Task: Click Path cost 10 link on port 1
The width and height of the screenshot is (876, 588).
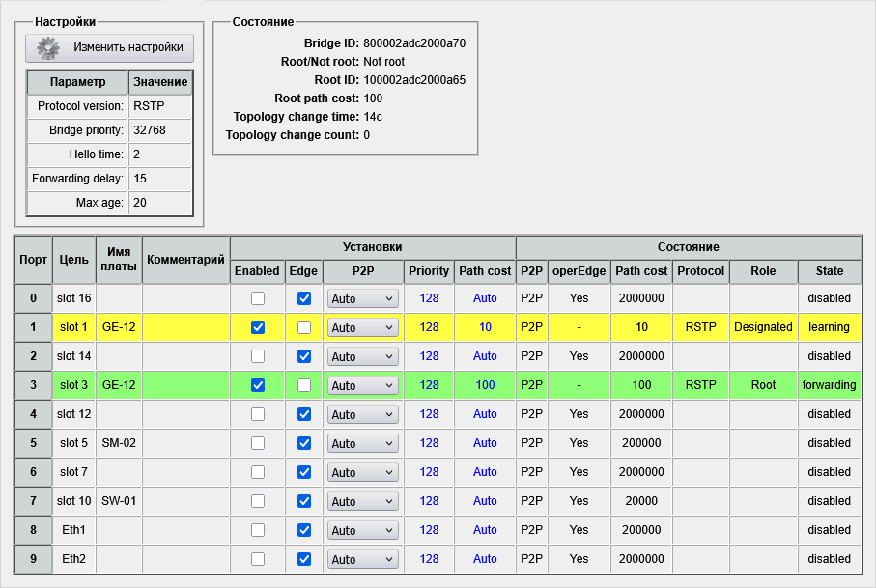Action: point(485,327)
